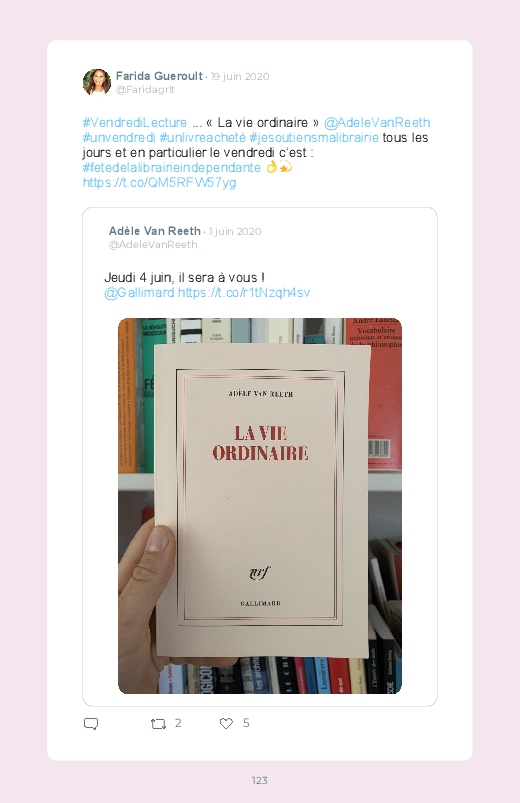The width and height of the screenshot is (520, 803).
Task: Click the @Faridagrlt handle
Action: [145, 90]
